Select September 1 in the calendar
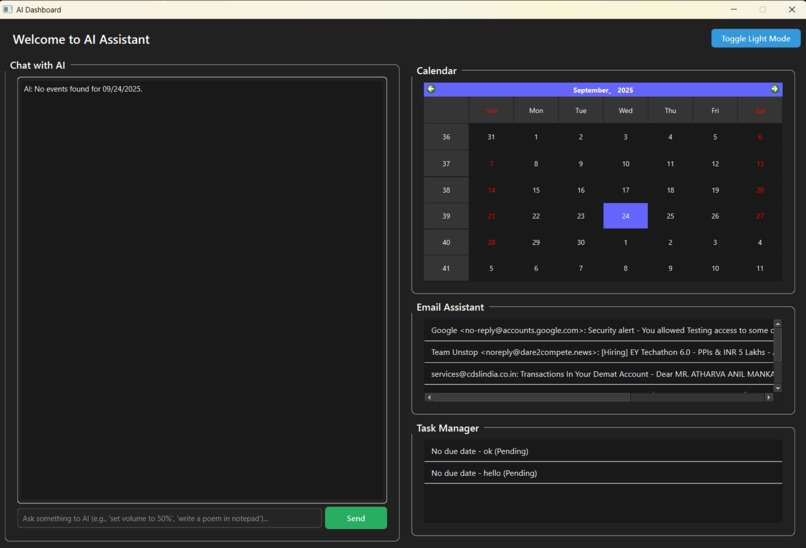This screenshot has width=806, height=548. (536, 137)
